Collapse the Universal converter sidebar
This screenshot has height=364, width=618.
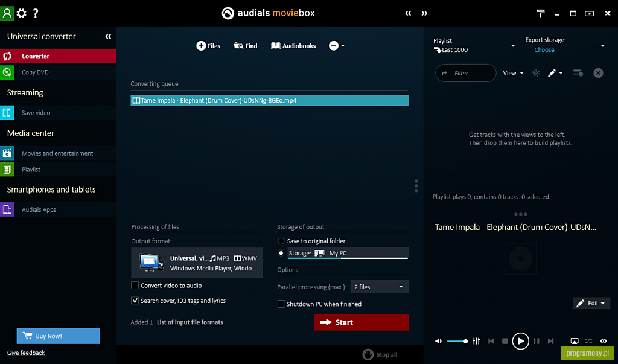coord(109,36)
